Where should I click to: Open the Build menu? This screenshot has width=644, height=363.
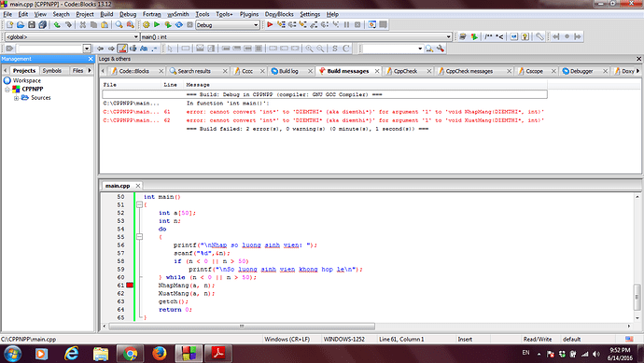click(x=106, y=14)
